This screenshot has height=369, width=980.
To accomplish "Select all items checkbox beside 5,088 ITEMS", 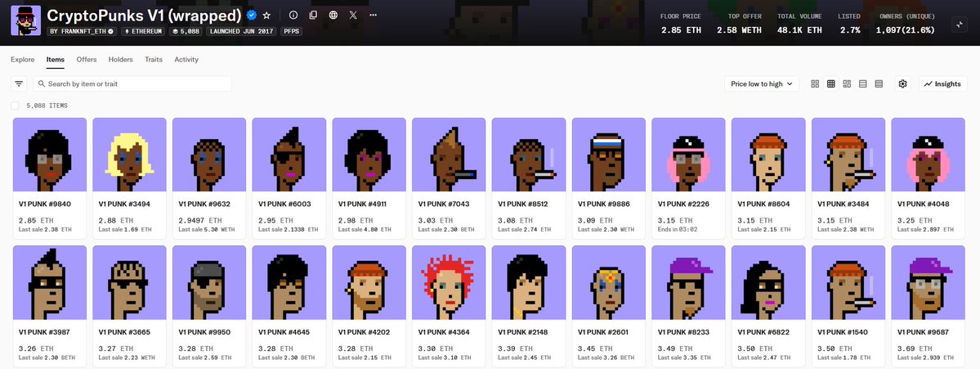I will (15, 106).
